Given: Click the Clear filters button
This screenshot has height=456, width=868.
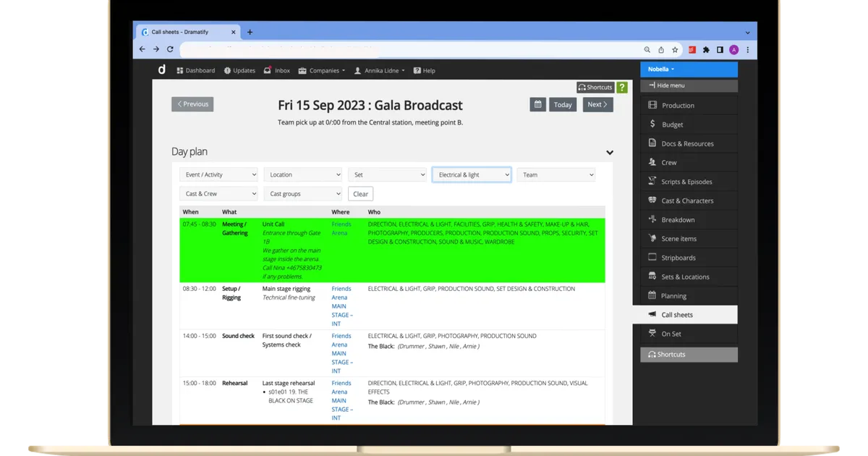Looking at the screenshot, I should tap(361, 193).
